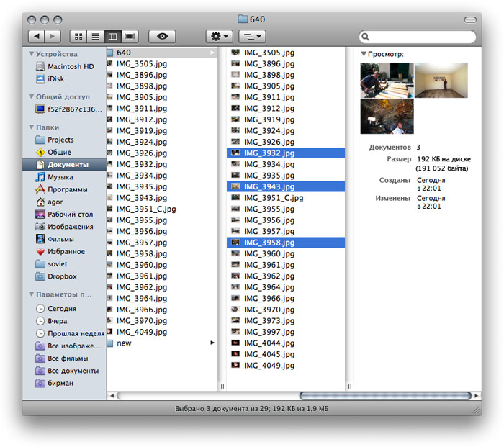This screenshot has width=504, height=447.
Task: Select IMG_3951_C.jpg in the right column
Action: click(x=272, y=198)
